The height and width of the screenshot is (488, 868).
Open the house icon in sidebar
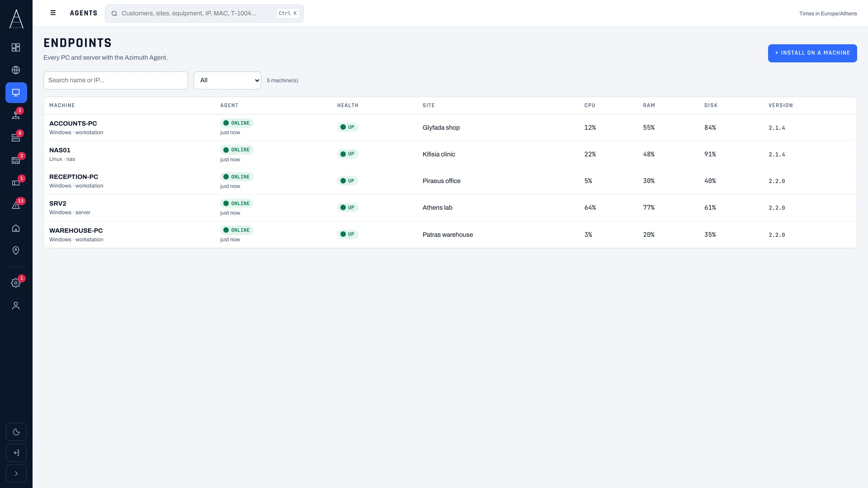pyautogui.click(x=16, y=228)
